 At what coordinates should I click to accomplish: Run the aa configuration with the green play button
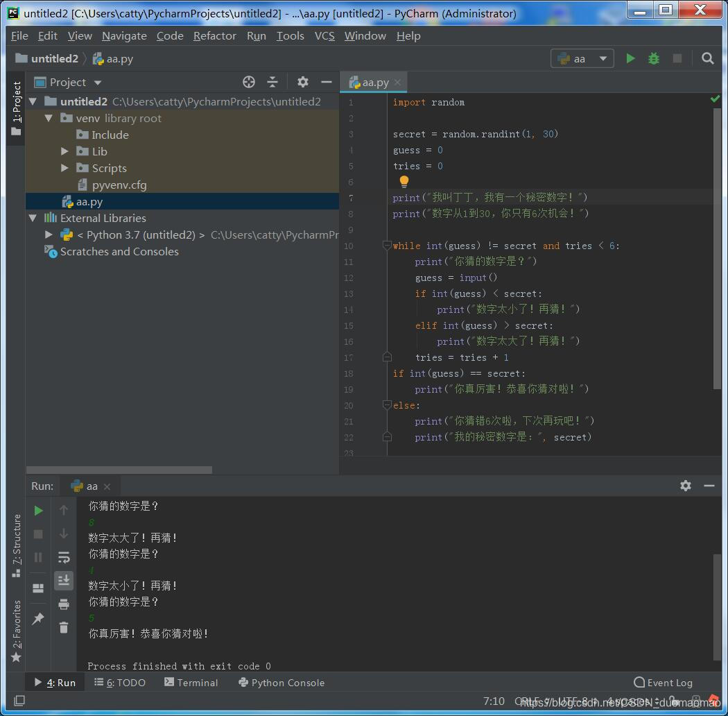point(630,58)
